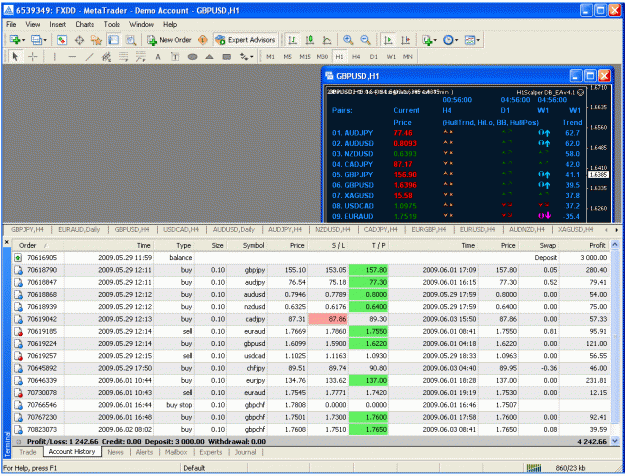The width and height of the screenshot is (625, 476).
Task: Expand the Indicators dropdown arrow
Action: pos(435,40)
